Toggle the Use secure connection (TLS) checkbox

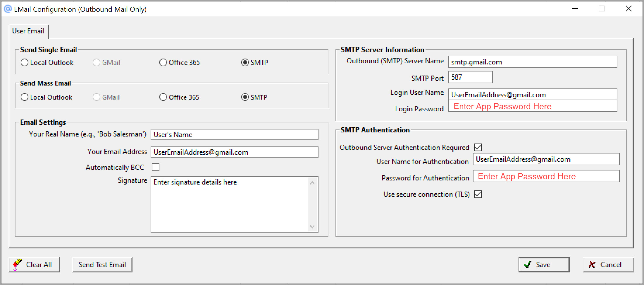point(478,194)
